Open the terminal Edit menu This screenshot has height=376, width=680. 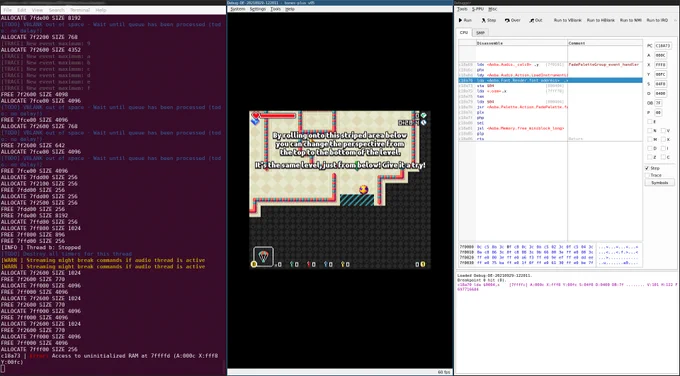(22, 10)
